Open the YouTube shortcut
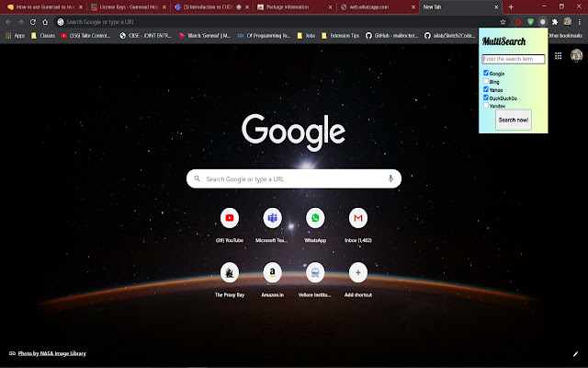Viewport: 588px width, 368px height. point(230,218)
